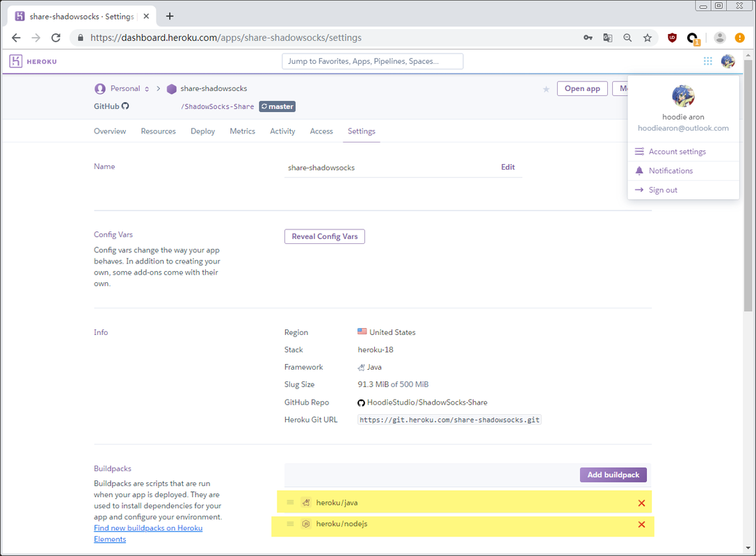
Task: Open the apps grid icon in header
Action: pos(707,60)
